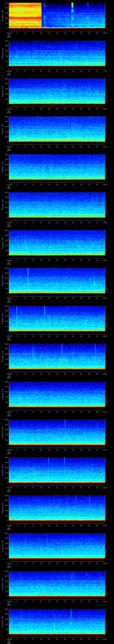The image size is (114, 644).
Task: Select the spectrogram for minute 0:40:00
Action: pyautogui.click(x=57, y=432)
